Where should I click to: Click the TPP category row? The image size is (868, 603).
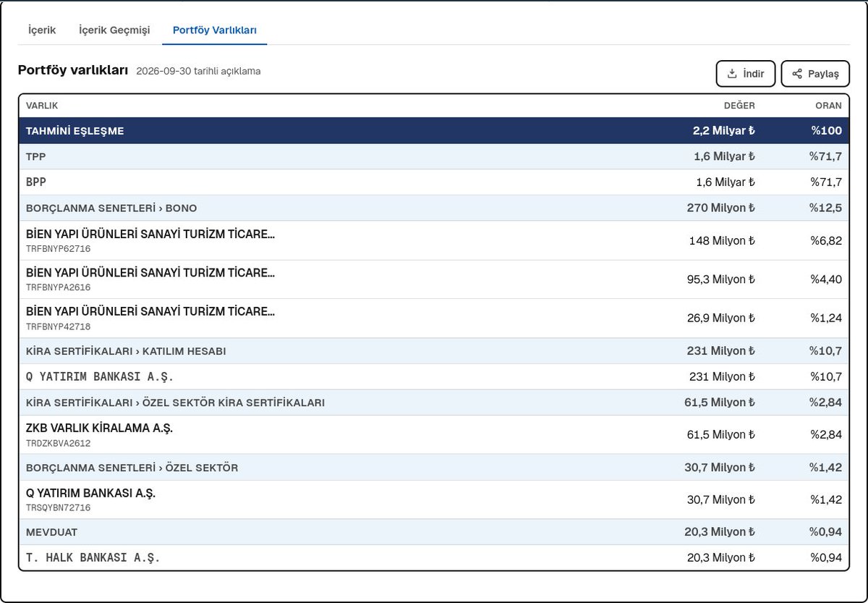coord(434,156)
